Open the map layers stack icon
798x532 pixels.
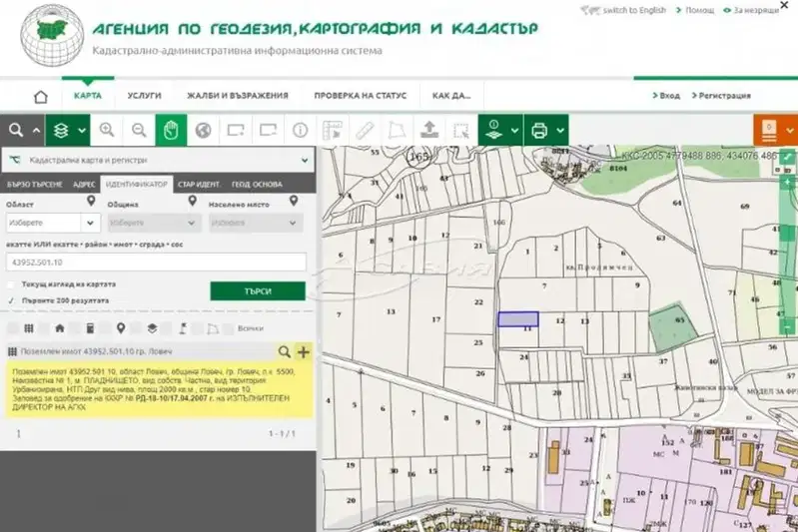coord(61,130)
